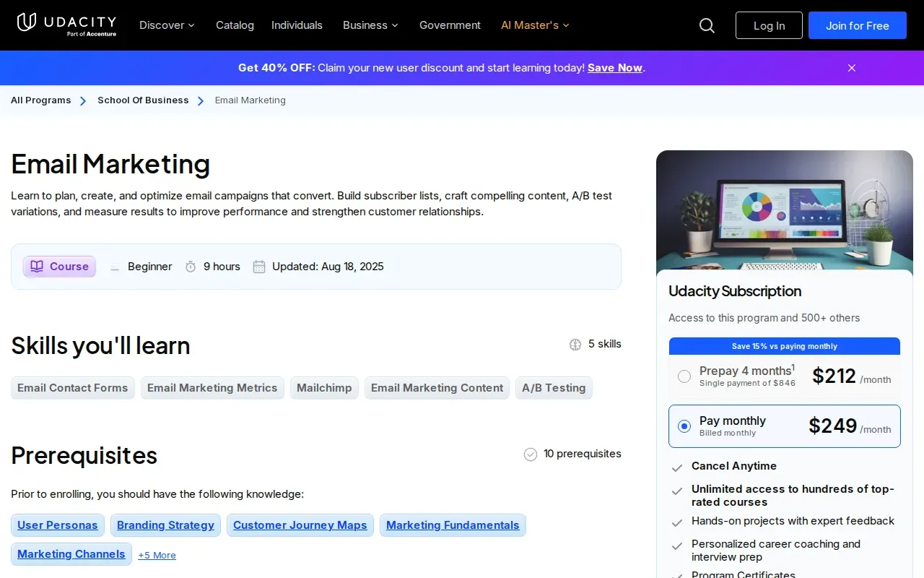This screenshot has height=578, width=924.
Task: Open the User Personas prerequisite
Action: [58, 525]
